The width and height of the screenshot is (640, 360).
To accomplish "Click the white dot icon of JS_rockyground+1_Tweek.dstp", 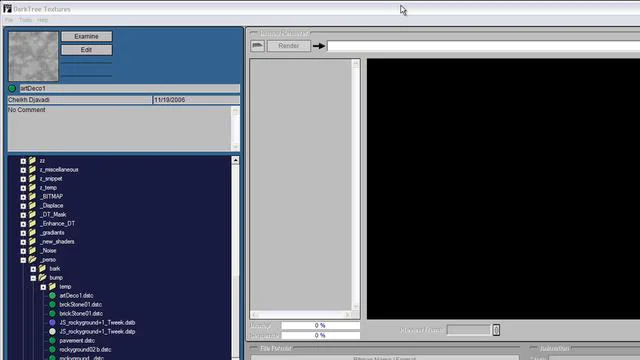I will [x=52, y=331].
